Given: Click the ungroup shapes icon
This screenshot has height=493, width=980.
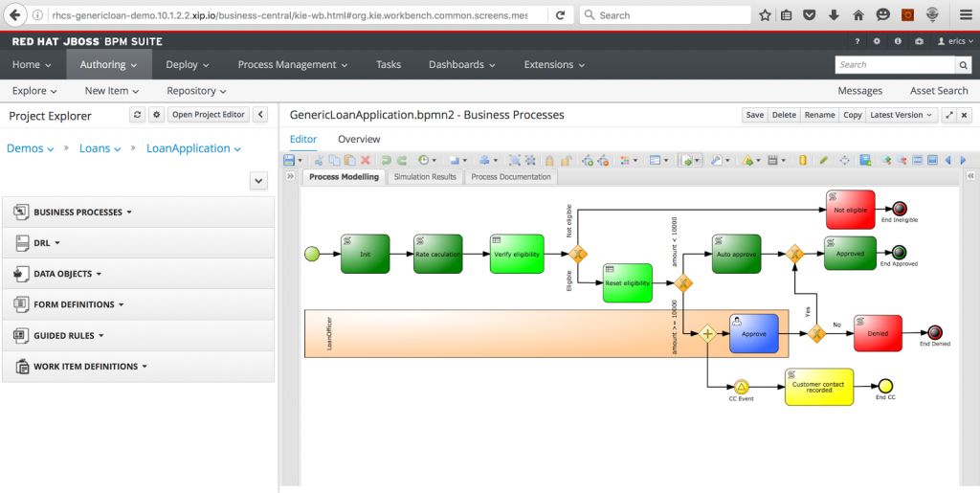Looking at the screenshot, I should coord(530,161).
